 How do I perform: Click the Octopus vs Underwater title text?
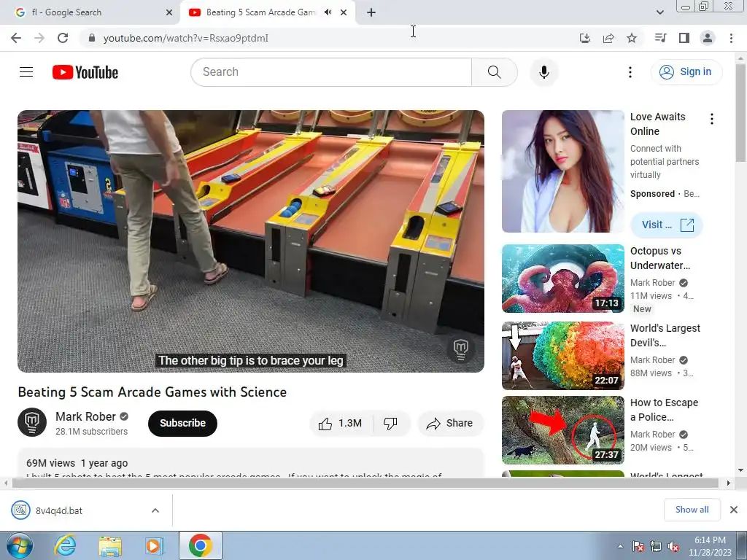coord(660,258)
